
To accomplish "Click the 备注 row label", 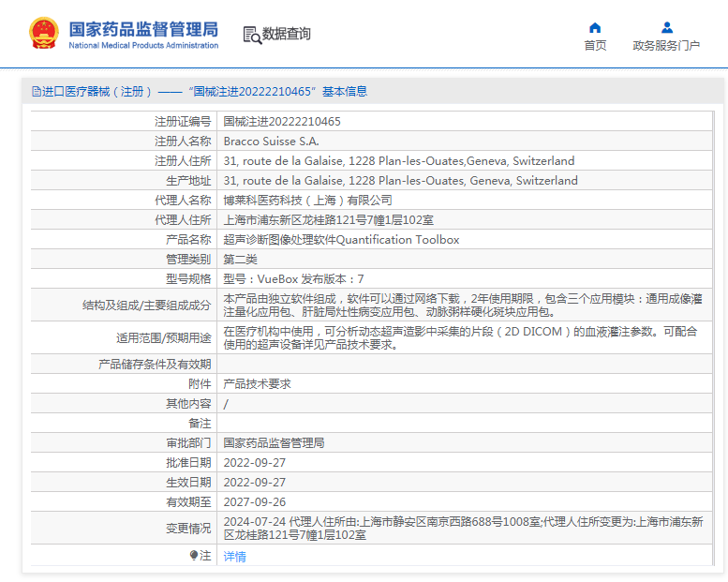I will point(200,424).
